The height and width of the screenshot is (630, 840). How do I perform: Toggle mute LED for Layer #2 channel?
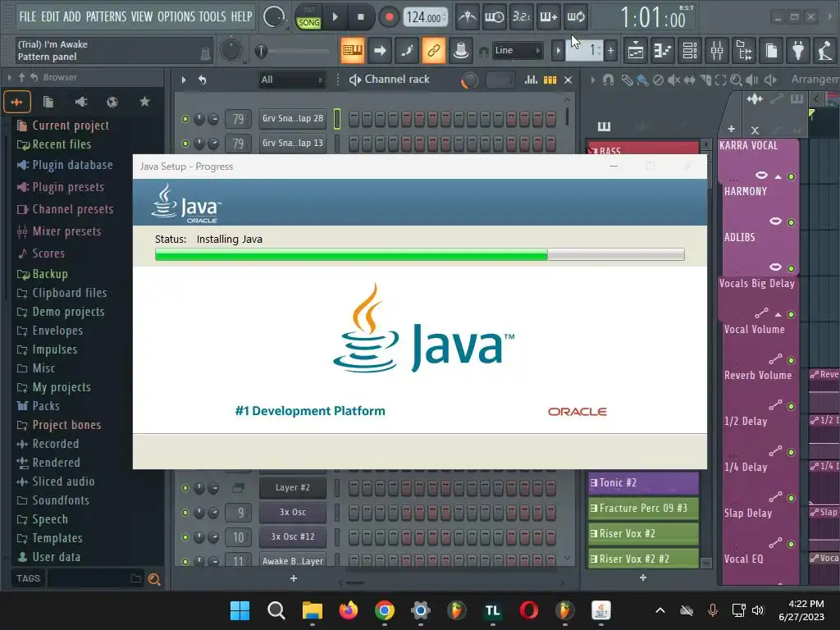(x=185, y=488)
